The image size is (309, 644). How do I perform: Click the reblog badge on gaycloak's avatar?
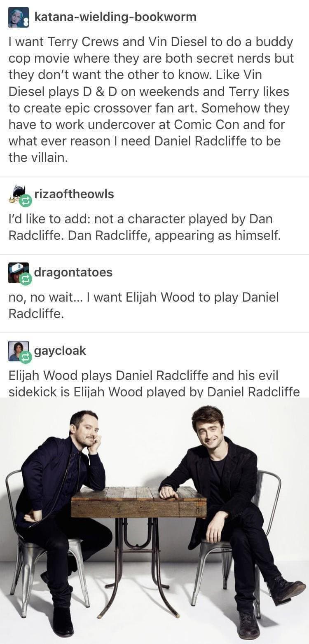[x=26, y=358]
